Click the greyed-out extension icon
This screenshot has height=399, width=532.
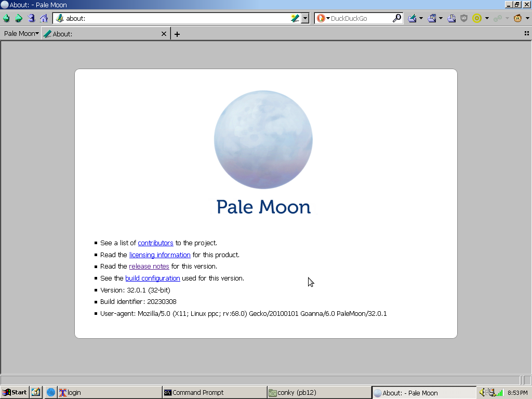click(498, 18)
